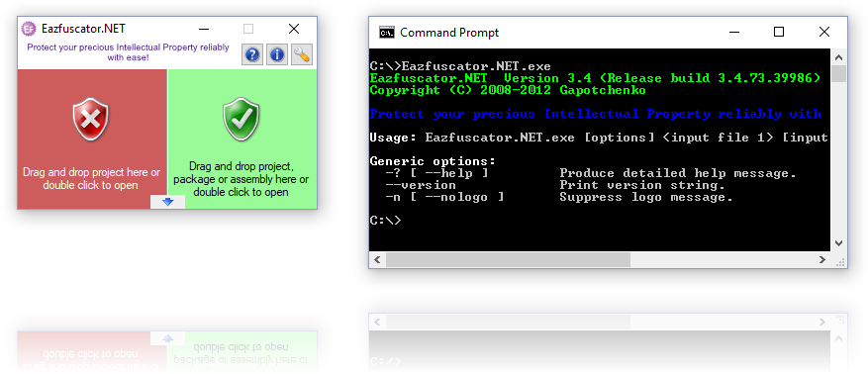Click the 'Usage:' line in the console
Viewport: 868px width, 374px height.
click(x=599, y=138)
